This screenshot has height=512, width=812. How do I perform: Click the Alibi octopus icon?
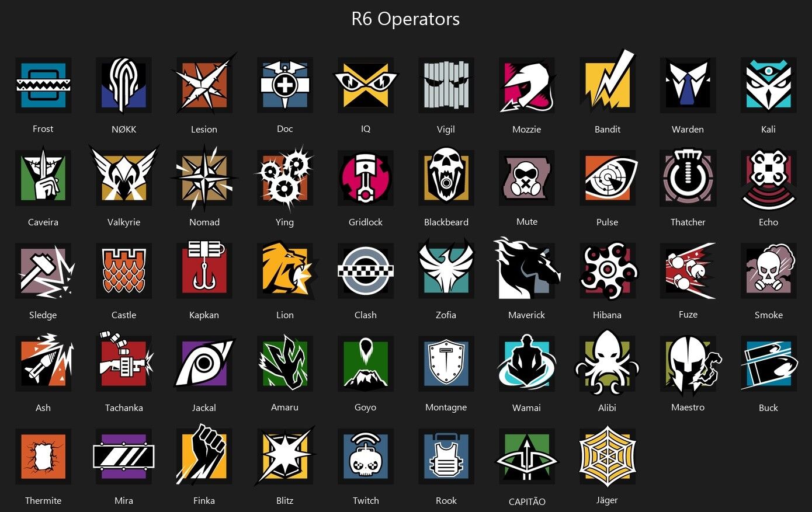coord(608,363)
